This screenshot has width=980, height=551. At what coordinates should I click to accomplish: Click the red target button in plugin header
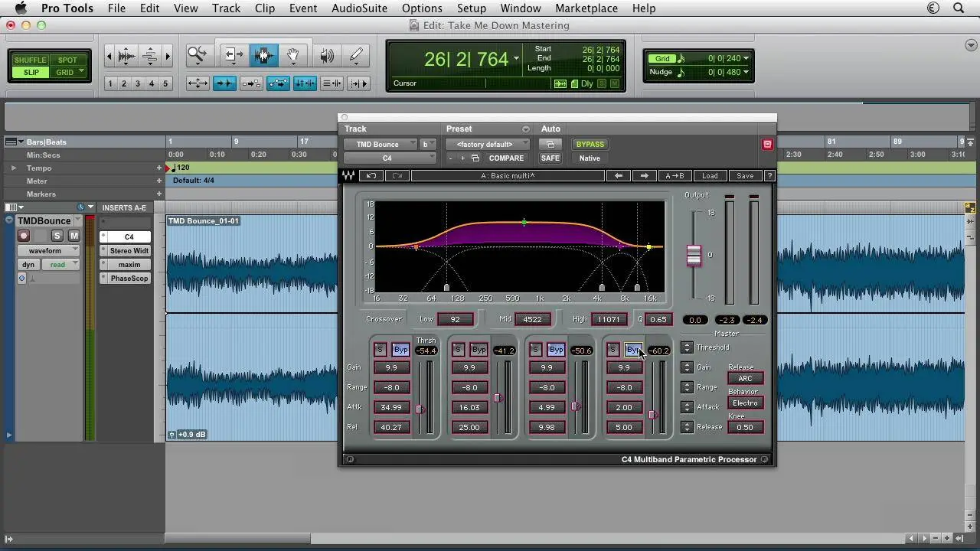pyautogui.click(x=767, y=144)
